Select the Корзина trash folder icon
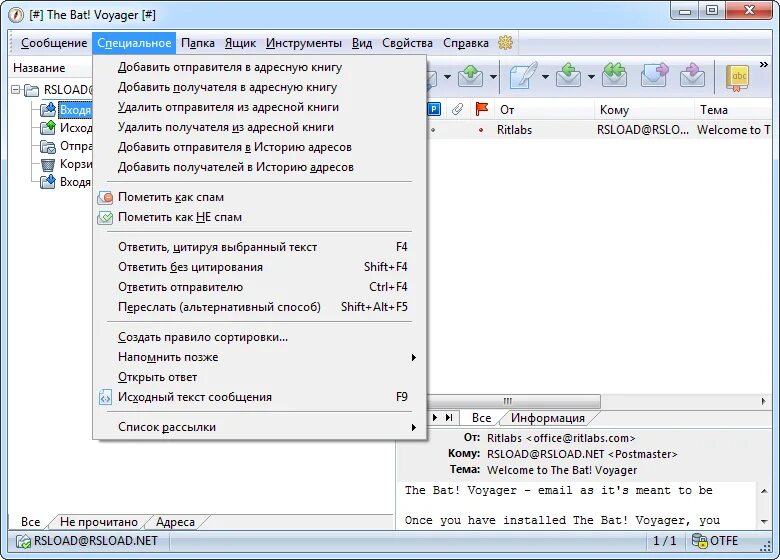Image resolution: width=780 pixels, height=560 pixels. click(x=48, y=164)
